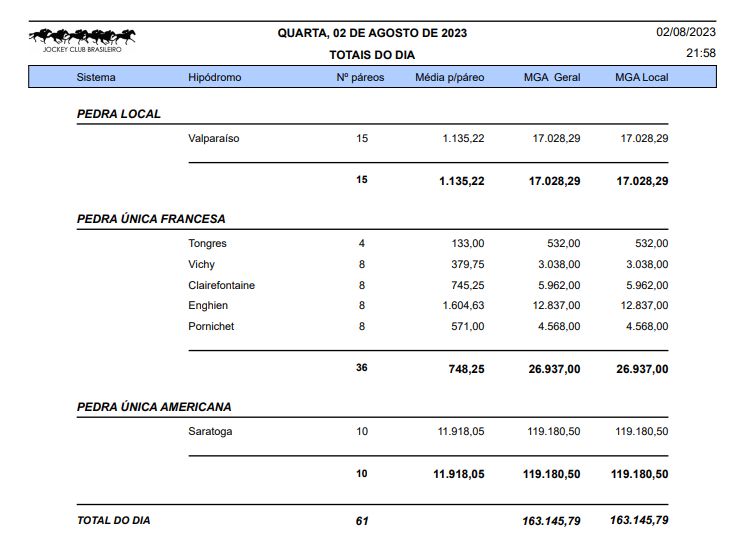Image resolution: width=735 pixels, height=550 pixels.
Task: Click the time 21:58
Action: [701, 53]
